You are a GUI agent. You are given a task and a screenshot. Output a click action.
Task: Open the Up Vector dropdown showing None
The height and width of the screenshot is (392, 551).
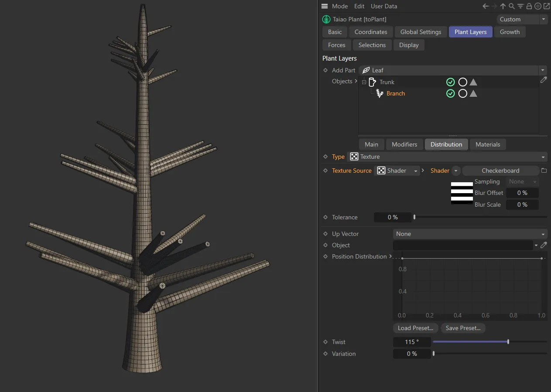click(469, 234)
